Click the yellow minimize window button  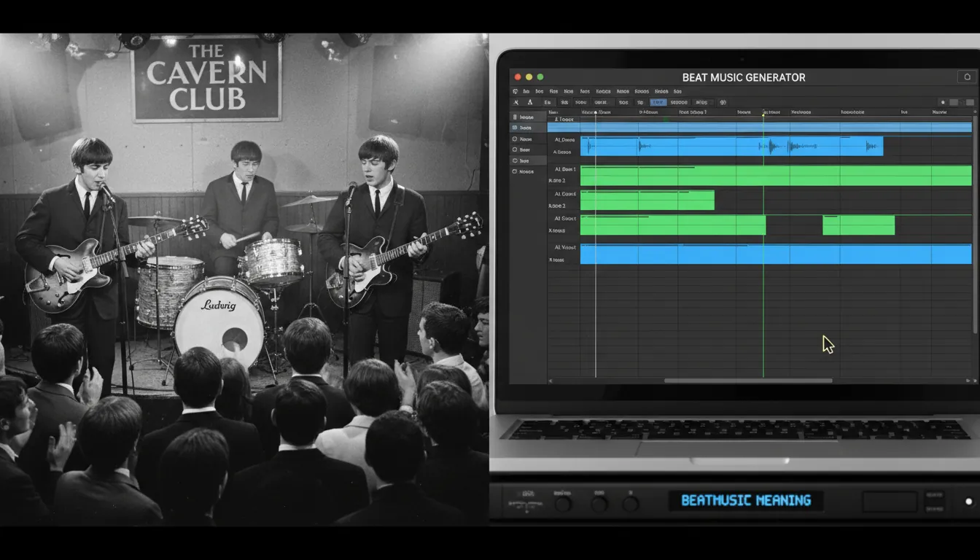pyautogui.click(x=529, y=77)
